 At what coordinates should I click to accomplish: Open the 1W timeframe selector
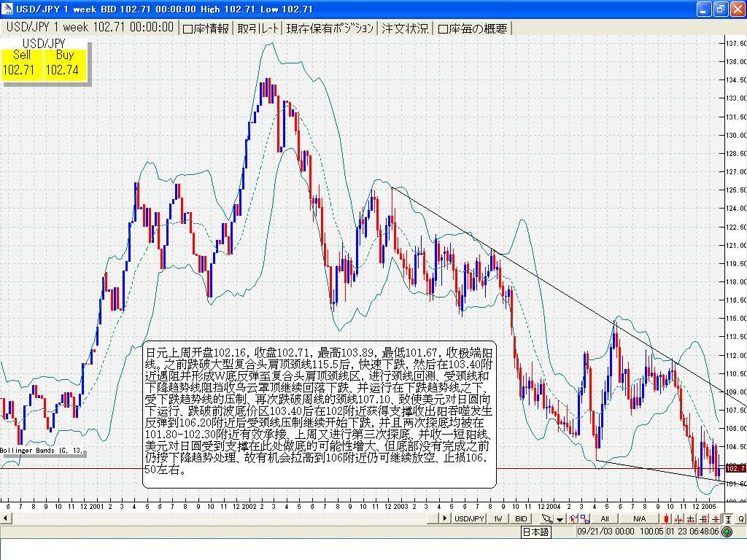498,518
